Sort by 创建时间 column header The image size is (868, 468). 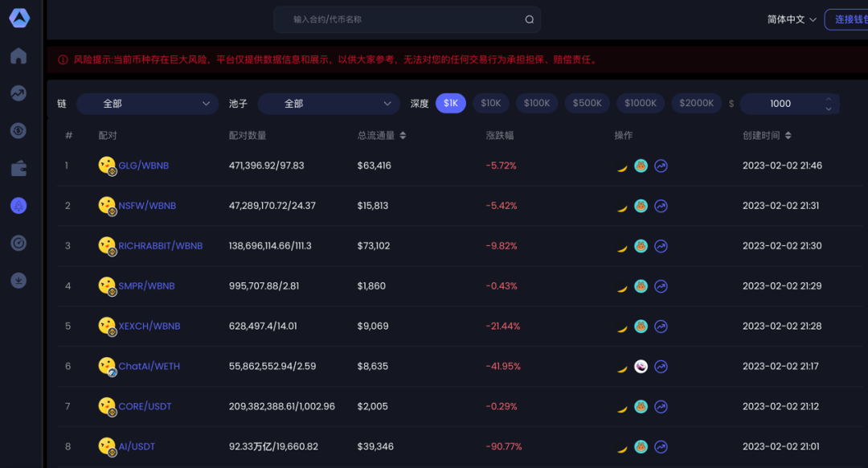pyautogui.click(x=766, y=136)
